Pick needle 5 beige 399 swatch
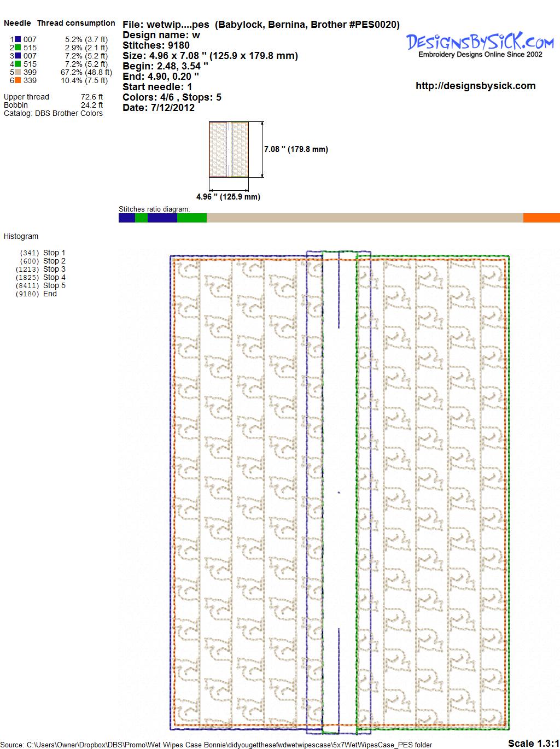This screenshot has height=749, width=560. pos(18,72)
